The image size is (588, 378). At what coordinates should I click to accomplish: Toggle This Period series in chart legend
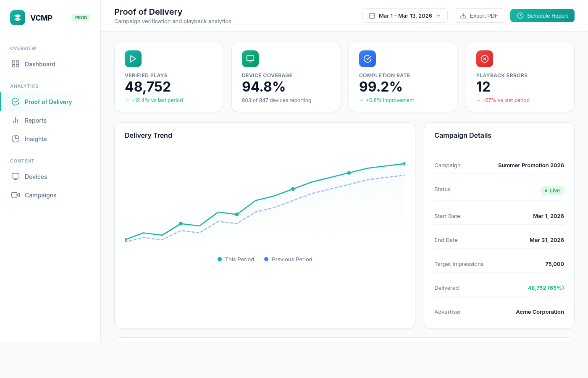coord(236,259)
